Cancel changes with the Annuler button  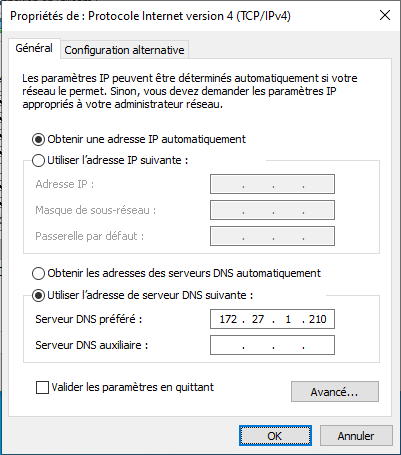[356, 436]
